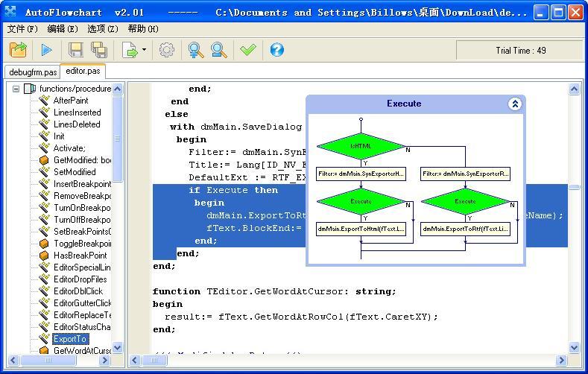The image size is (588, 374).
Task: Click the orange cube icon next to GetModified
Action: pos(44,160)
